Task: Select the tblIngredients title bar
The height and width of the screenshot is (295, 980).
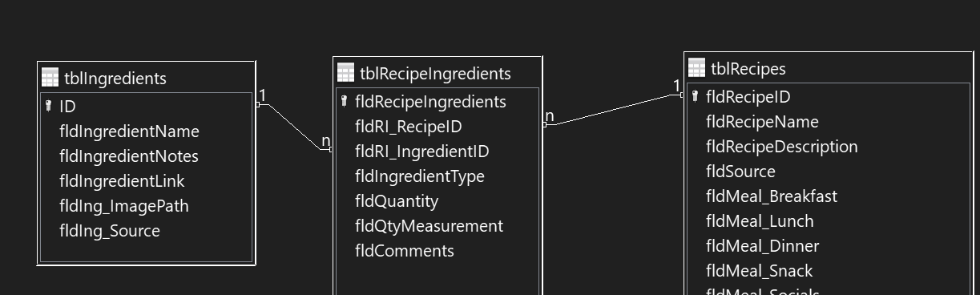Action: coord(147,78)
